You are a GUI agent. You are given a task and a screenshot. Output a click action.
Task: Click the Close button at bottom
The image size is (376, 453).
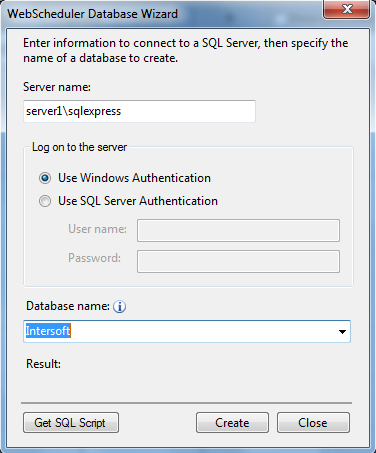[313, 423]
